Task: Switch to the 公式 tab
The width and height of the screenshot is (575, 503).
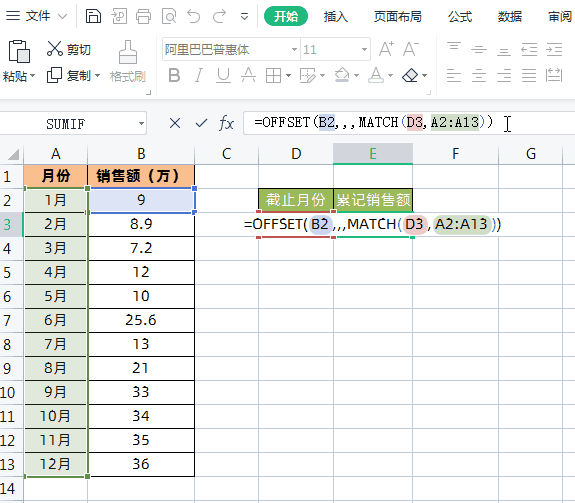Action: pos(460,16)
